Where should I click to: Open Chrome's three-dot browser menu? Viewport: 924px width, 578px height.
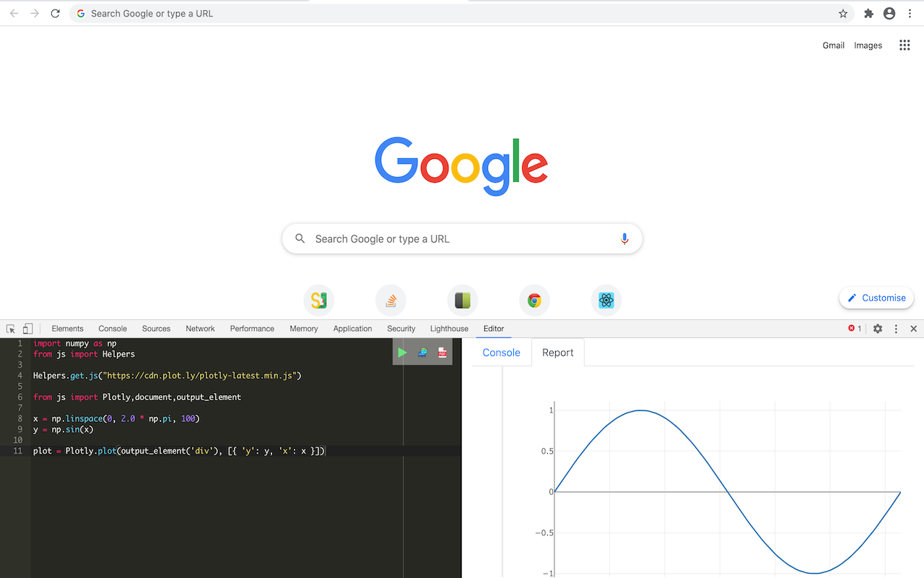click(909, 13)
